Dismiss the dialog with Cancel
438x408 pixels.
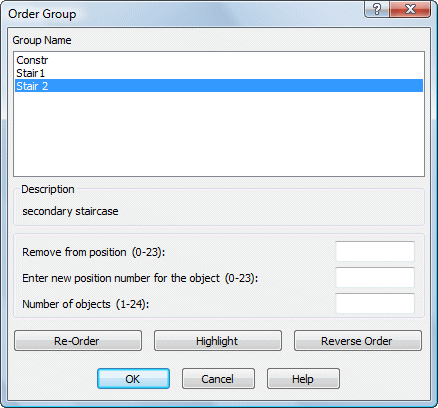[218, 379]
